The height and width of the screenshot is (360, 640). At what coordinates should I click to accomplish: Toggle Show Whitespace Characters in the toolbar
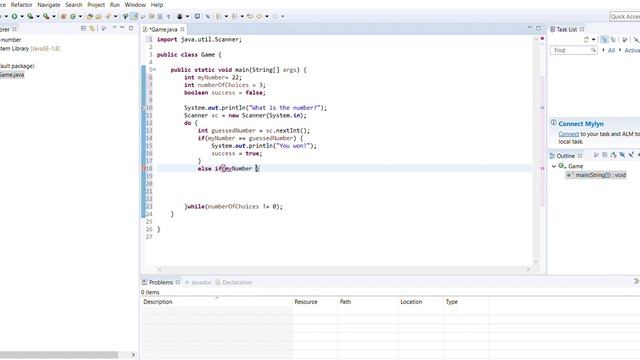(x=169, y=16)
